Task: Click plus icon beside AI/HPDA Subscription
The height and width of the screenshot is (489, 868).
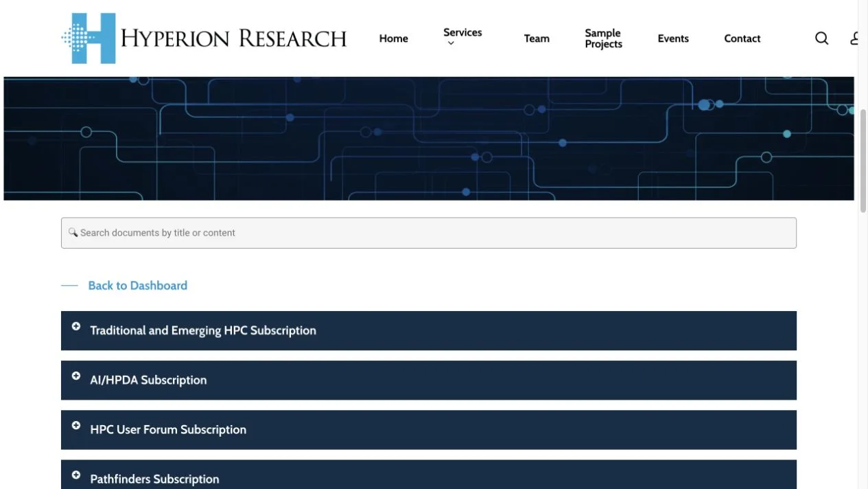Action: click(x=76, y=376)
